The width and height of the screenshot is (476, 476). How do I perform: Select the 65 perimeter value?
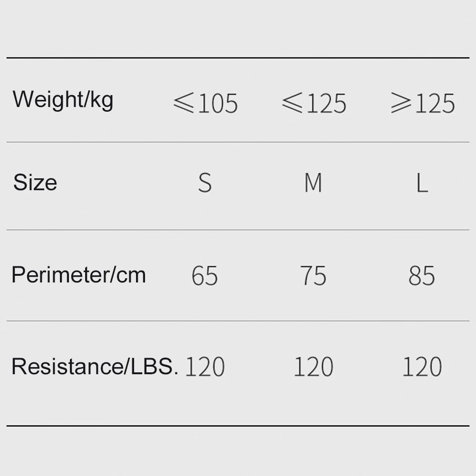tap(205, 276)
